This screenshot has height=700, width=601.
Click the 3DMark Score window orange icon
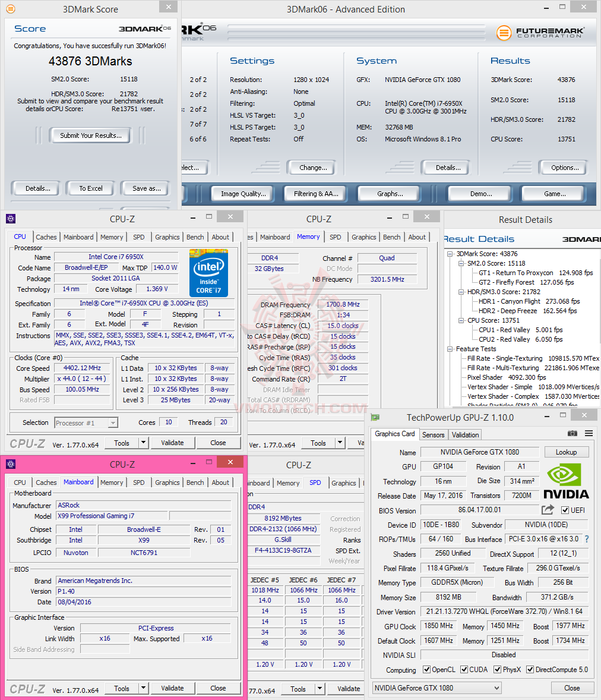click(x=10, y=8)
